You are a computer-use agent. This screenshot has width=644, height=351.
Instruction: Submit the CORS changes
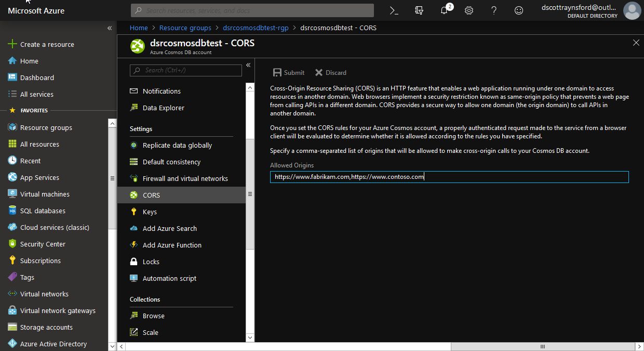[289, 72]
